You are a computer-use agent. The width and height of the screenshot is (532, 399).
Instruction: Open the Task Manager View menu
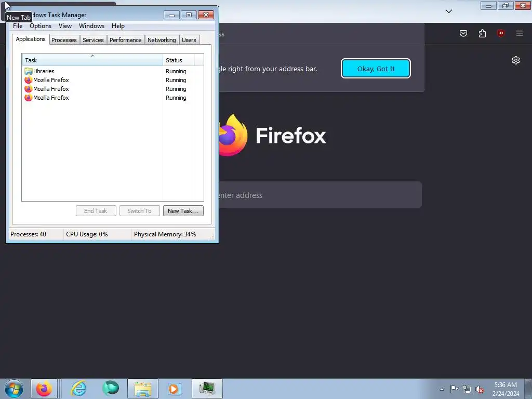pyautogui.click(x=65, y=26)
